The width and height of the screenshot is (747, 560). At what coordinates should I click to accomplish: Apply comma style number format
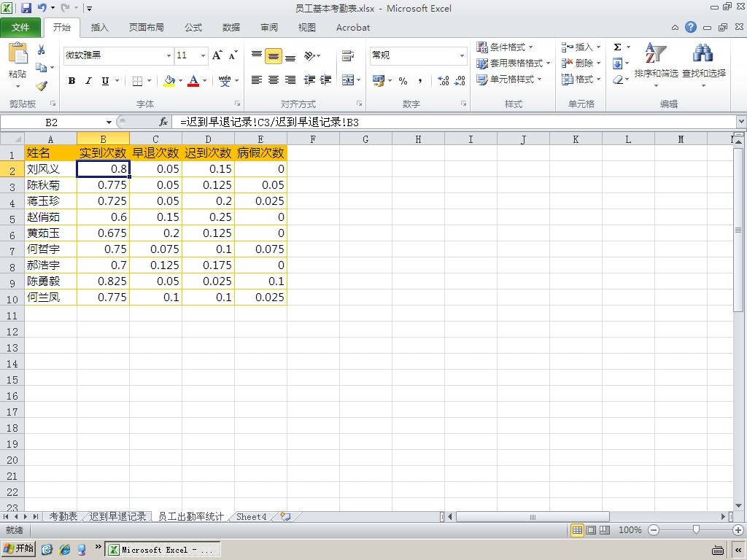point(419,80)
